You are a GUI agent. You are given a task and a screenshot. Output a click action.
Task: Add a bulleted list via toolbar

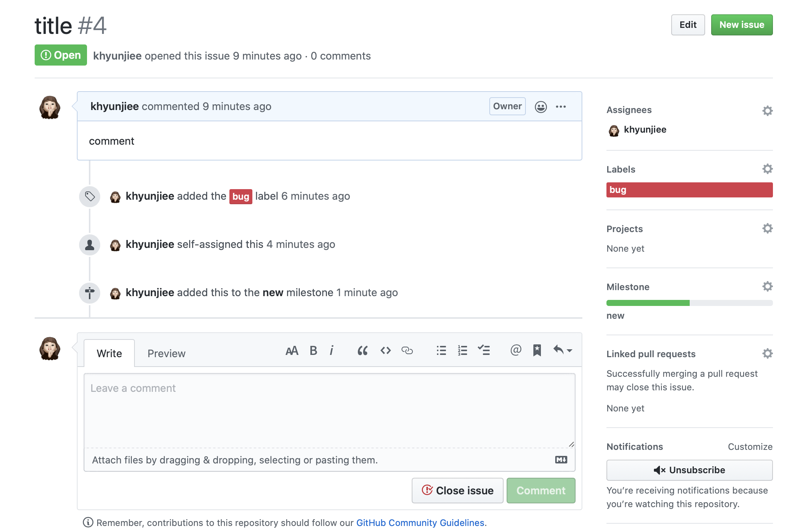(441, 351)
